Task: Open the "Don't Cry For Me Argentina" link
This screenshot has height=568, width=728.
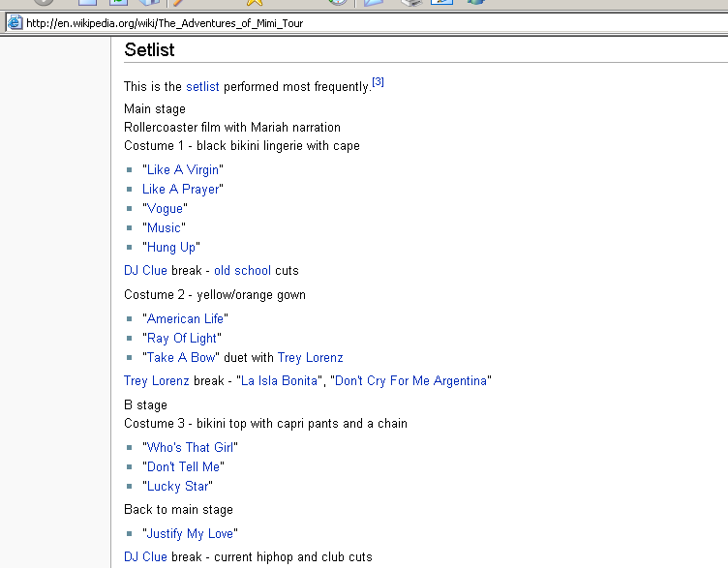Action: click(x=410, y=381)
